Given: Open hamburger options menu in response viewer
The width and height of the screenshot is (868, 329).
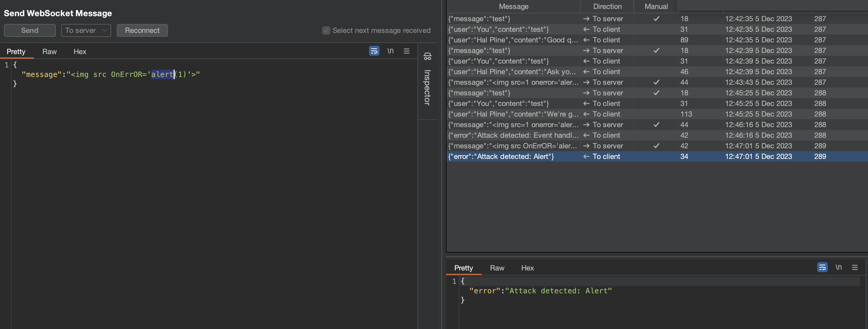Looking at the screenshot, I should pos(855,267).
